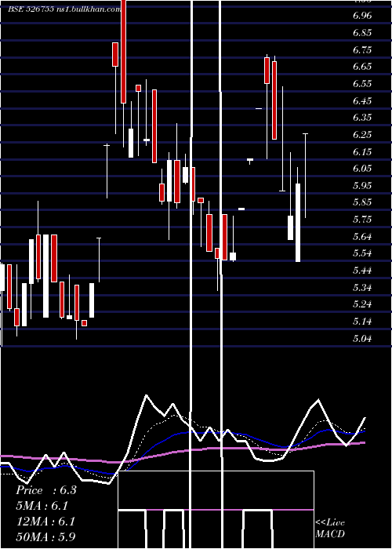
Task: Click the 6.35 price axis label
Action: 362,118
